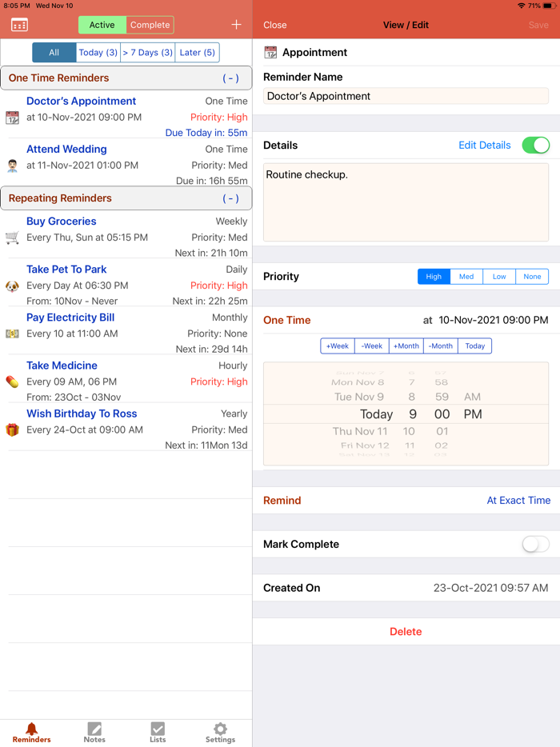Screen dimensions: 560x747
Task: Subtract one month with -Month
Action: [440, 346]
